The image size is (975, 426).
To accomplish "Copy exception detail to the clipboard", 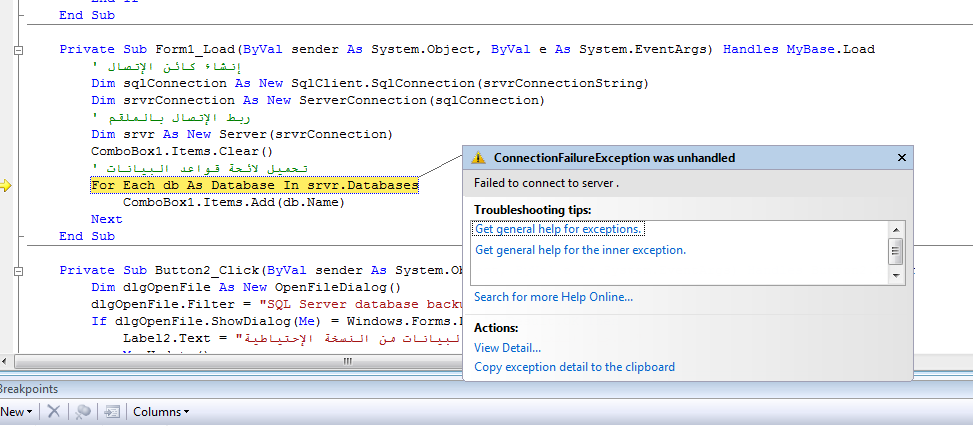I will pyautogui.click(x=574, y=367).
